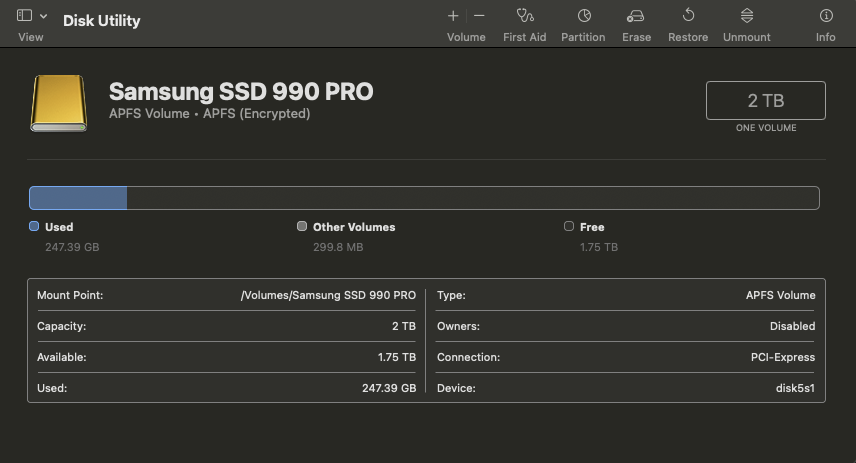Select the Free legend swatch
The width and height of the screenshot is (856, 463).
tap(569, 226)
